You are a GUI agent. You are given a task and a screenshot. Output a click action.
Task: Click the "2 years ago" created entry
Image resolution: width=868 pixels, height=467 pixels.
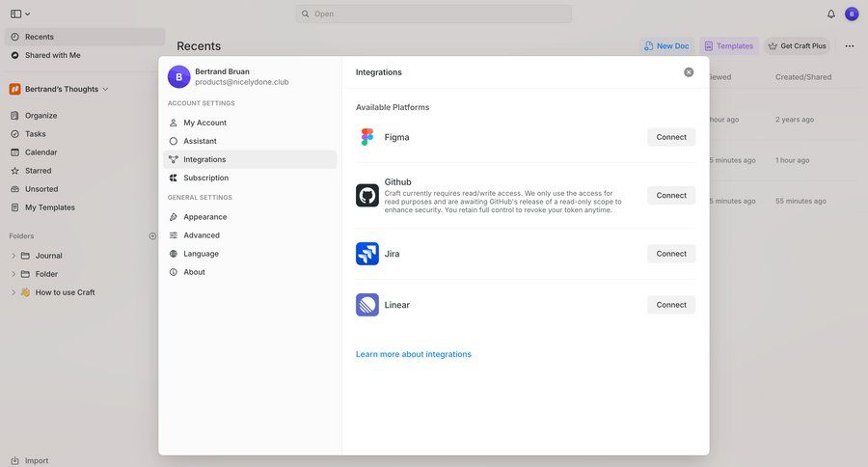tap(795, 119)
